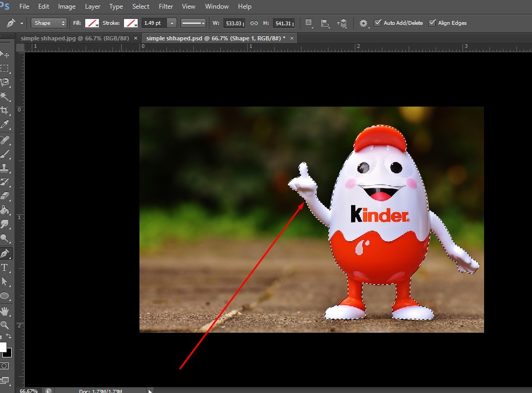
Task: Select the Magic Wand tool
Action: coord(5,96)
